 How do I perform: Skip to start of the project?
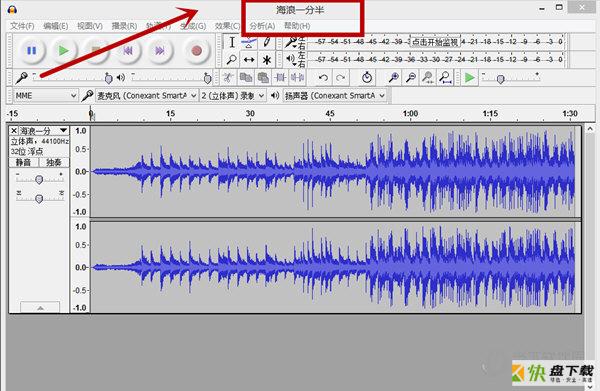(127, 51)
